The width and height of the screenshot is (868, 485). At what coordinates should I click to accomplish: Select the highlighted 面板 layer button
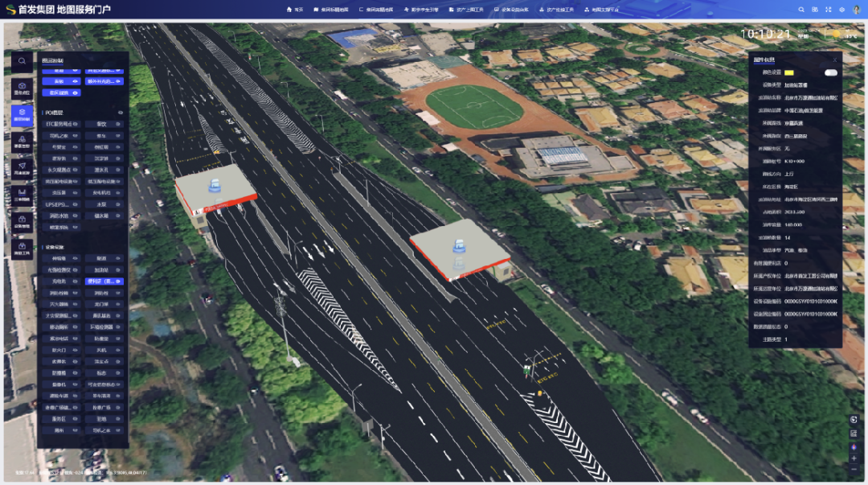[x=61, y=81]
